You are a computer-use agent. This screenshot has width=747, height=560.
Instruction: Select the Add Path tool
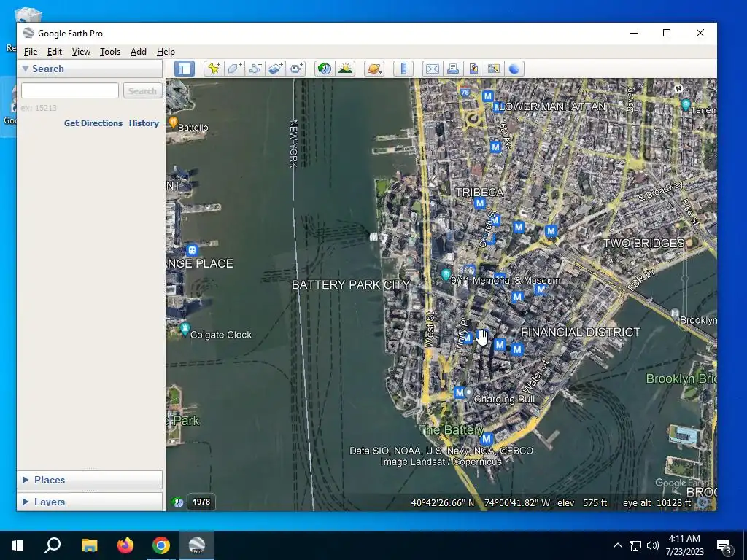click(x=255, y=69)
